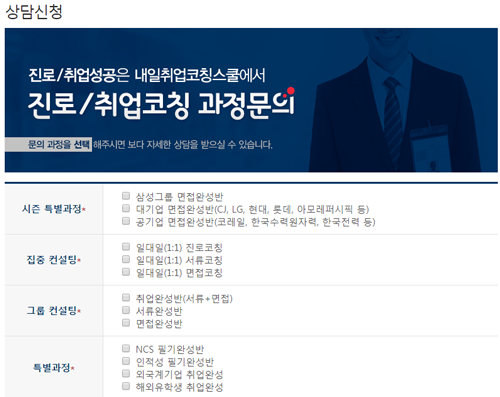This screenshot has width=500, height=397.
Task: Click the 그룹 컨설팅 row label
Action: 54,311
